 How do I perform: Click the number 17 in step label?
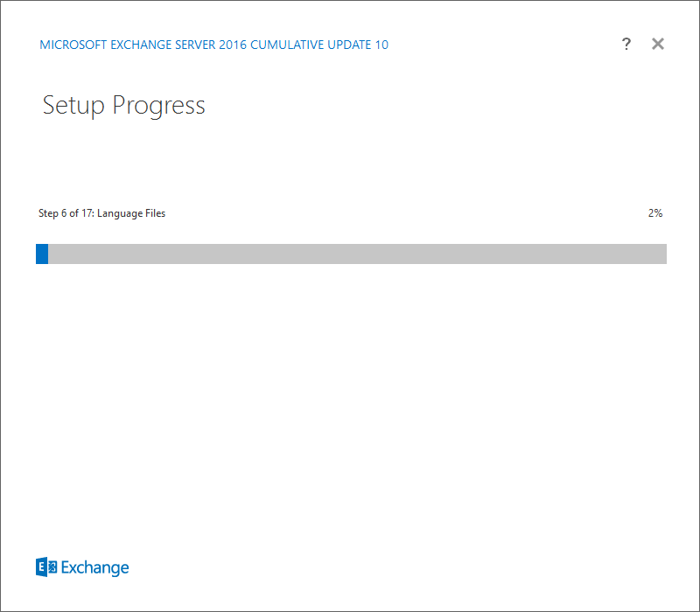tap(87, 213)
